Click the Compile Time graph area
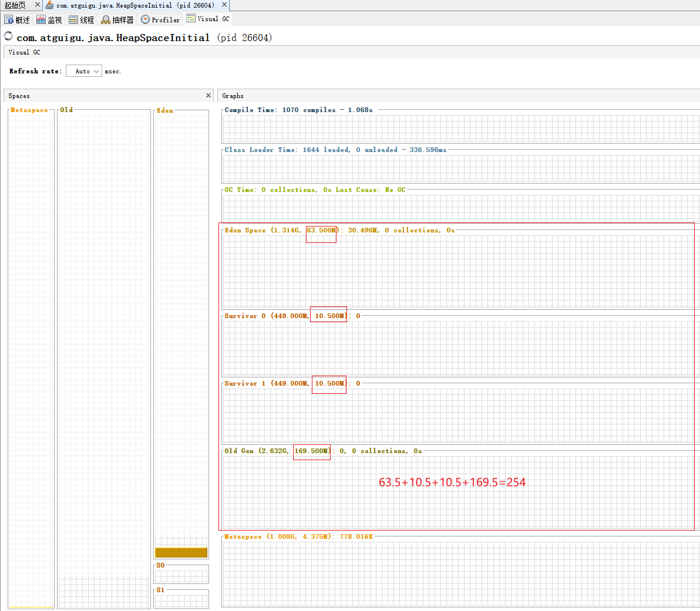 458,128
